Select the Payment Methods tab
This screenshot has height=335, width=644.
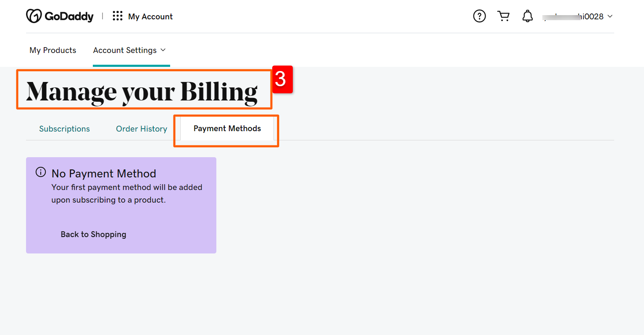[227, 129]
